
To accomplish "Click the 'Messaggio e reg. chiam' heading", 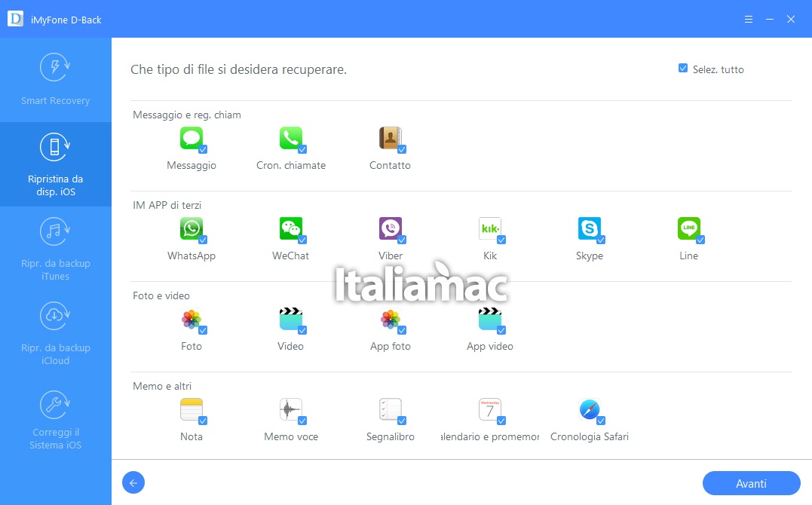I will click(x=187, y=115).
